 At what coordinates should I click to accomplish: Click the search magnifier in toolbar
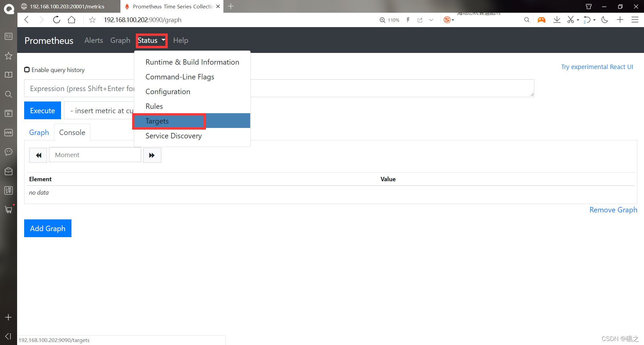coord(527,20)
